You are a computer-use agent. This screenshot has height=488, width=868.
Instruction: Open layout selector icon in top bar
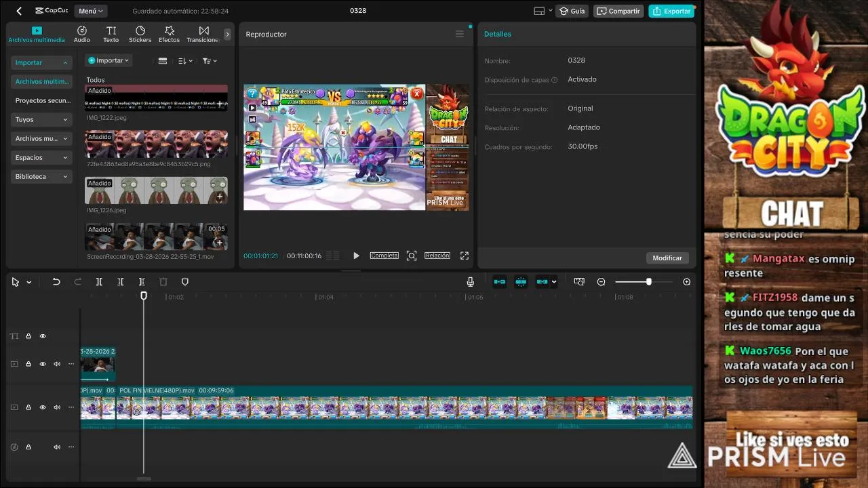pyautogui.click(x=542, y=11)
